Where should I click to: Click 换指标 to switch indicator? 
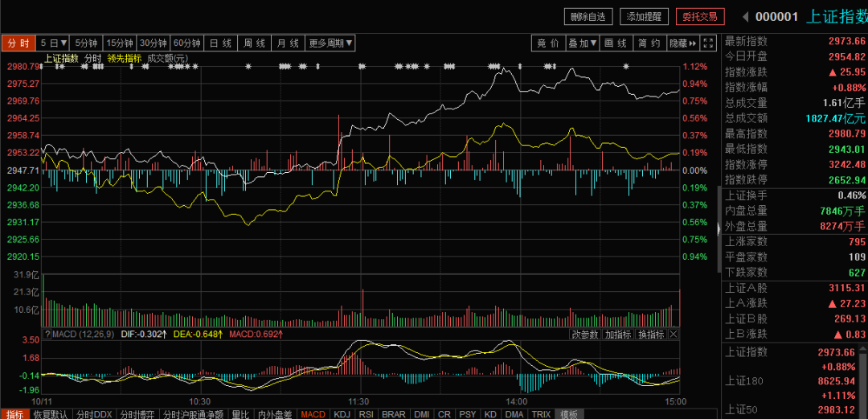coord(651,334)
